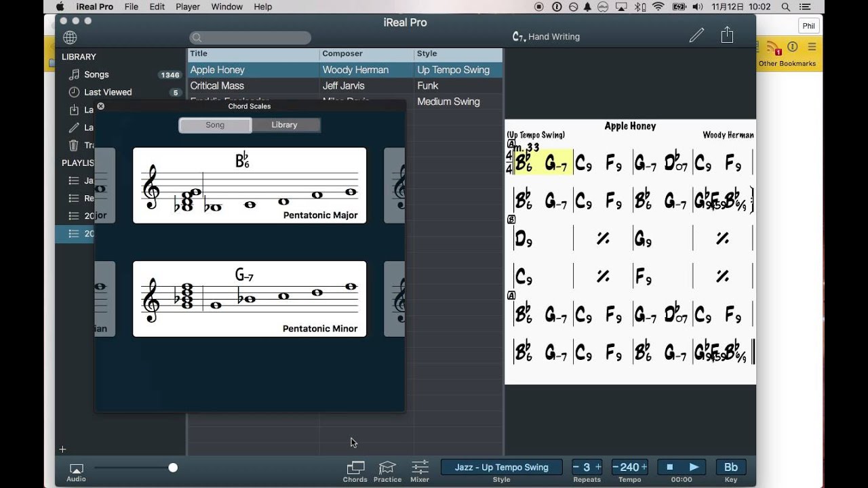Increase tempo with plus button
The height and width of the screenshot is (488, 868).
644,467
